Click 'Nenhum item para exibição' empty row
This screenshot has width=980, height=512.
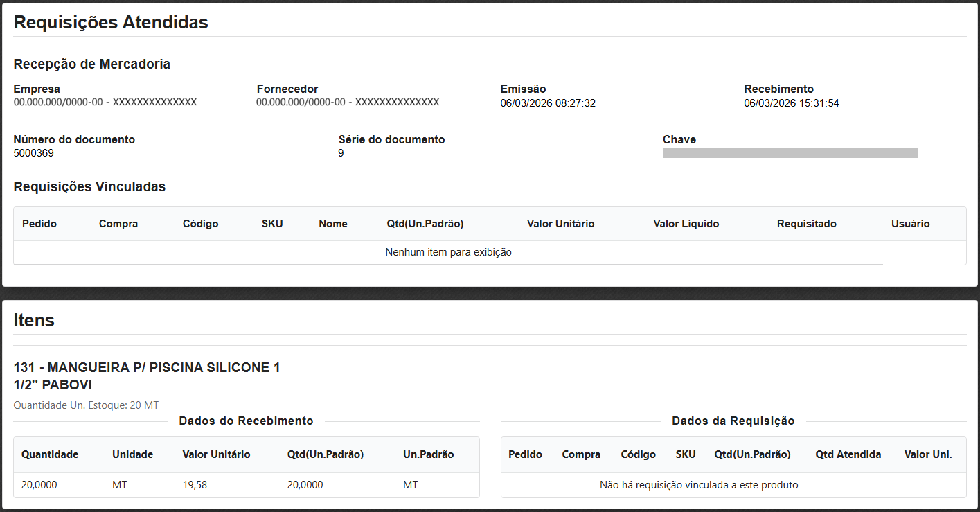[448, 252]
